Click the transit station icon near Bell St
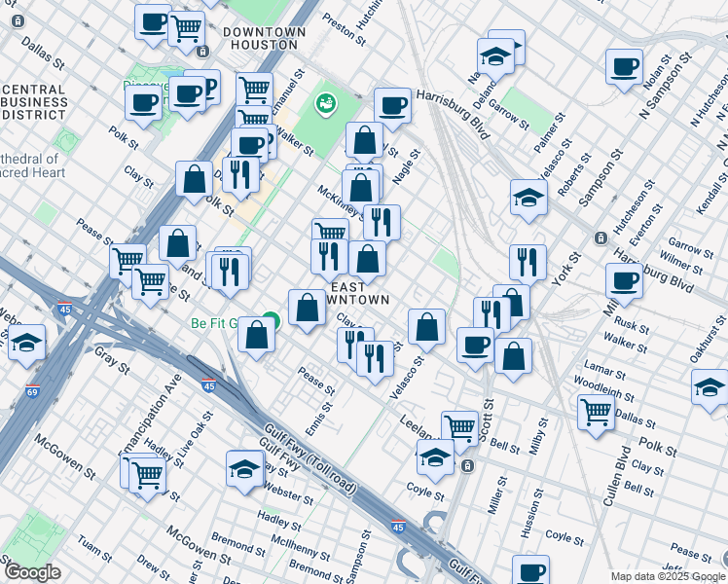This screenshot has height=584, width=728. 467,465
